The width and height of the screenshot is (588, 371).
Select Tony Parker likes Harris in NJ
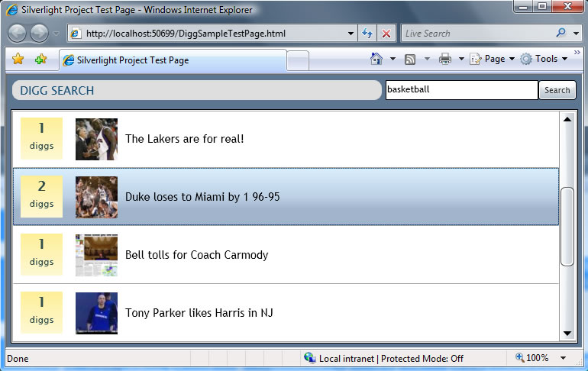286,313
